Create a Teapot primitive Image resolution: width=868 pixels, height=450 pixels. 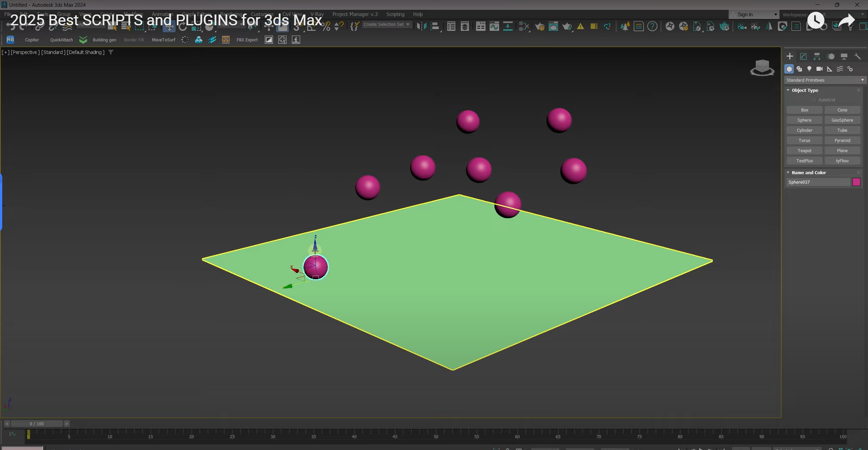tap(804, 151)
